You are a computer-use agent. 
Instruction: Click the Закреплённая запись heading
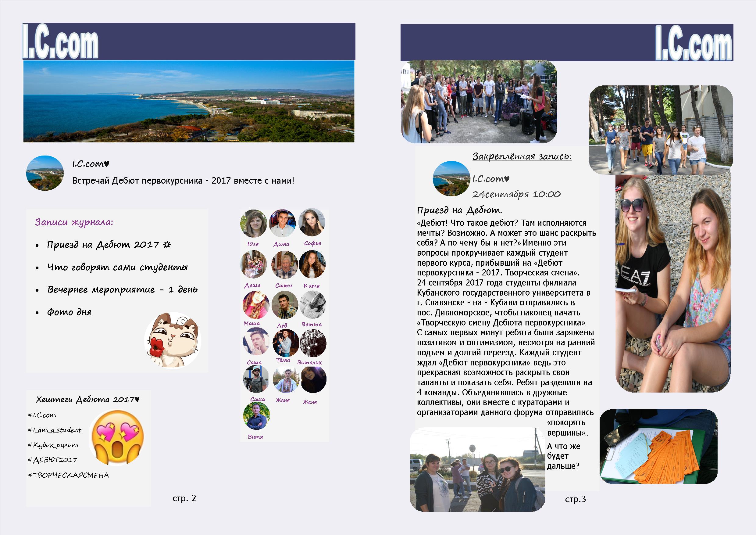522,156
